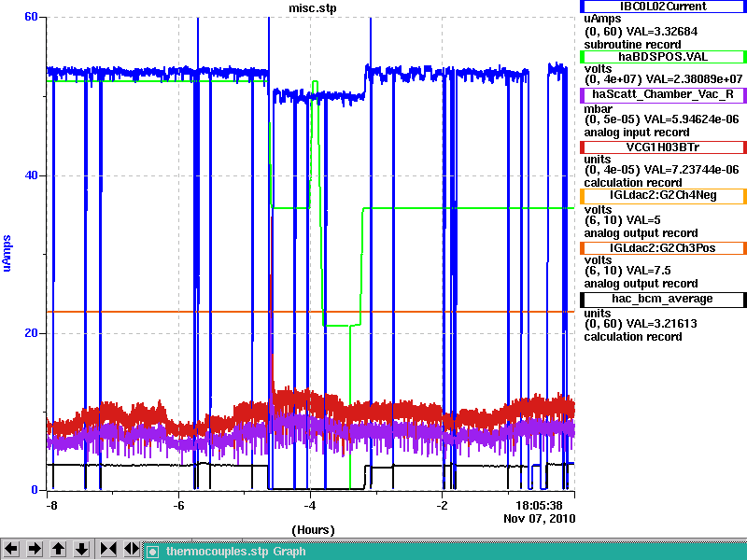Click the VAL=3.21613 reading
The image size is (747, 560).
[661, 324]
